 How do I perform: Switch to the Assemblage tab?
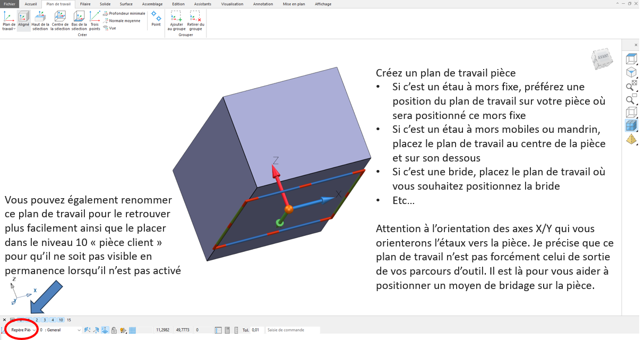pos(153,4)
